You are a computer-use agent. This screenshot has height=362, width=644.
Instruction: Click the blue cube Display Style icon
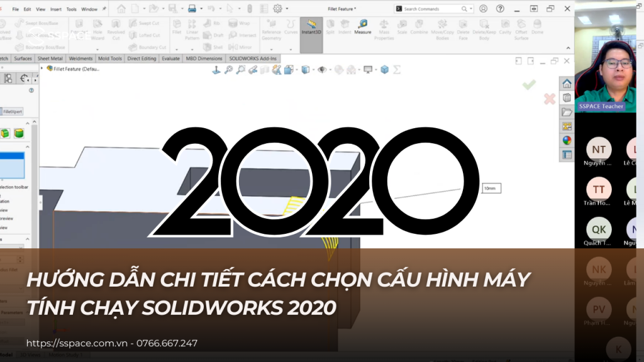(305, 70)
